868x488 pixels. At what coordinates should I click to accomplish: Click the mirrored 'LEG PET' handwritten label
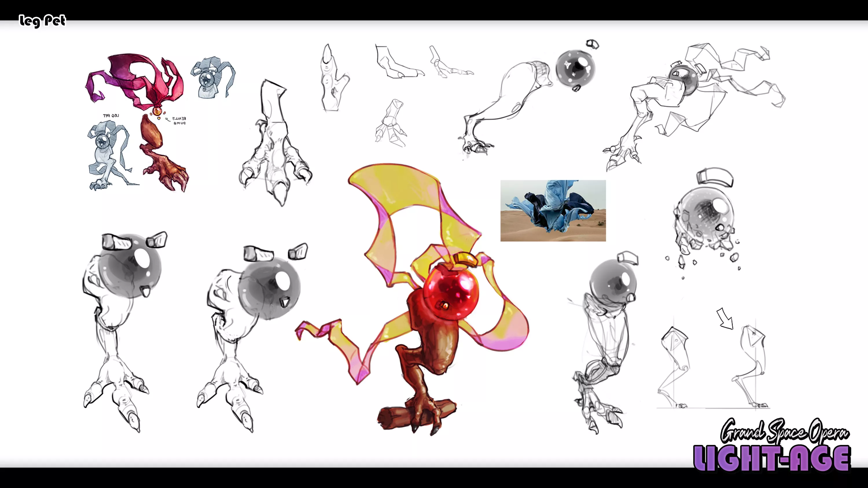111,116
